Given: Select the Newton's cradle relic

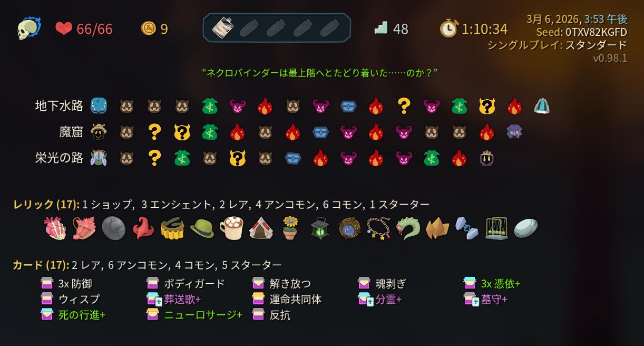Looking at the screenshot, I should [496, 228].
